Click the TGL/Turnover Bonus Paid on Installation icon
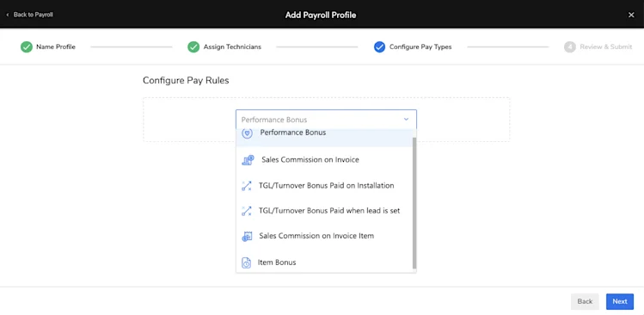The image size is (644, 315). tap(247, 186)
